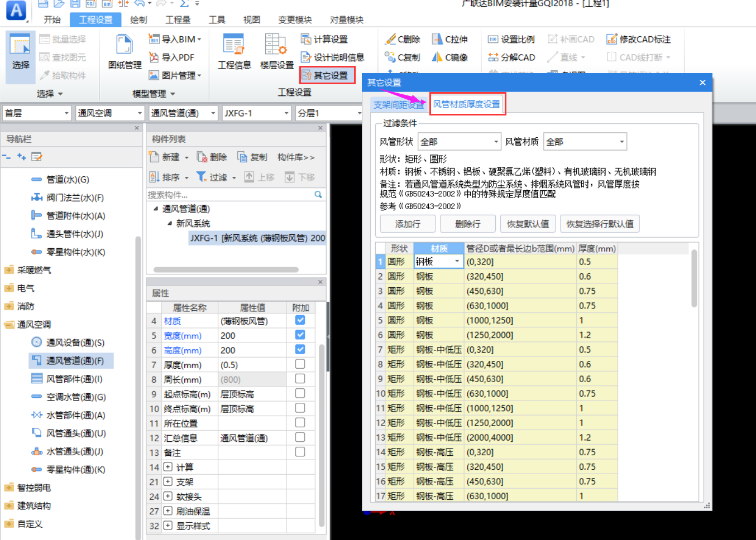
Task: Select 风管部件(通)(I) in navigation tree
Action: (x=66, y=379)
